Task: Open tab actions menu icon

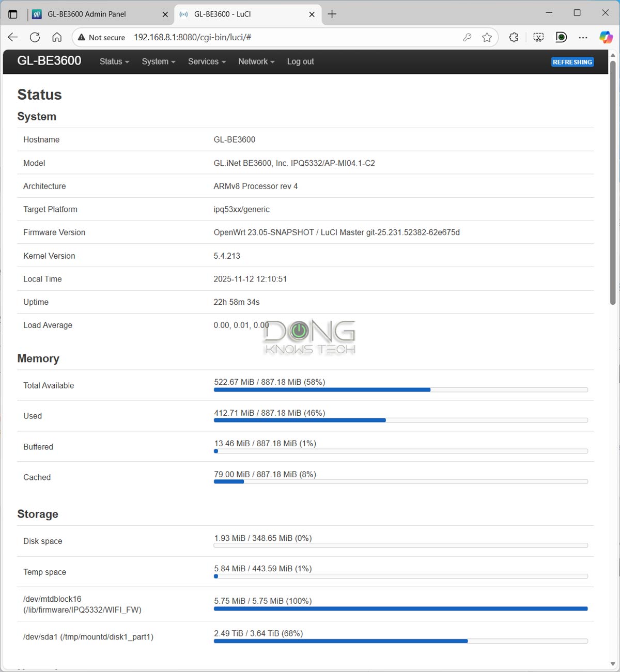Action: tap(13, 14)
